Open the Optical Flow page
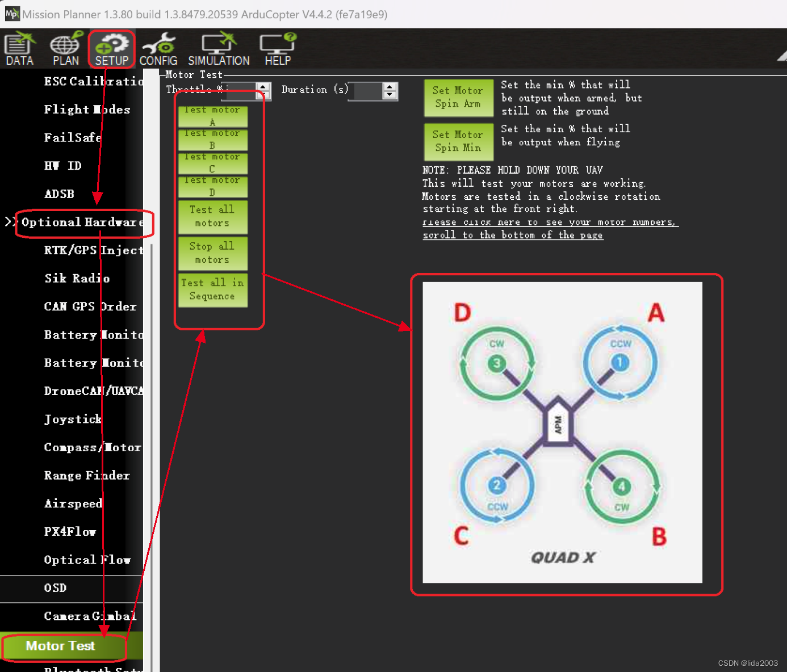 pos(87,560)
